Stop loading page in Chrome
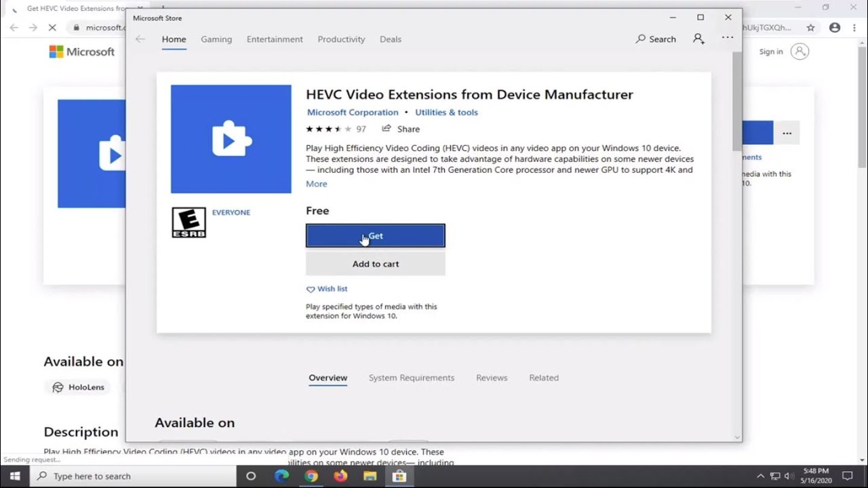868x488 pixels. [53, 28]
